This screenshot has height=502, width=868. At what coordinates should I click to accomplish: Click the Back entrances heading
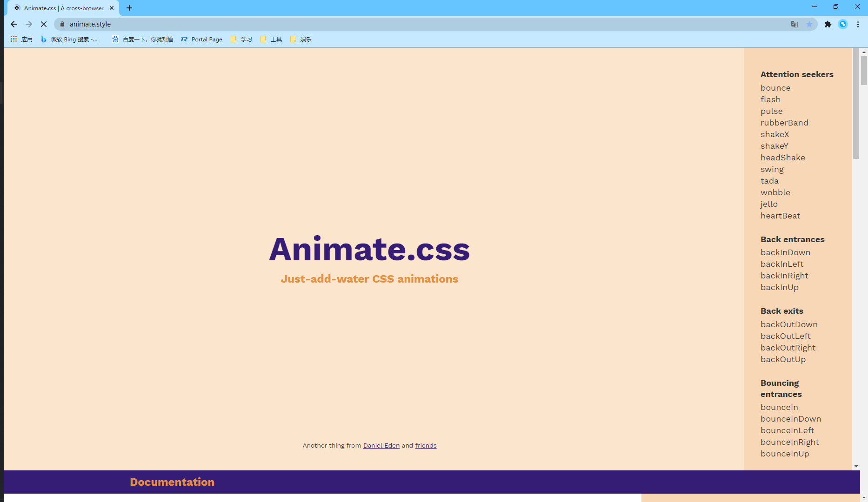click(792, 239)
